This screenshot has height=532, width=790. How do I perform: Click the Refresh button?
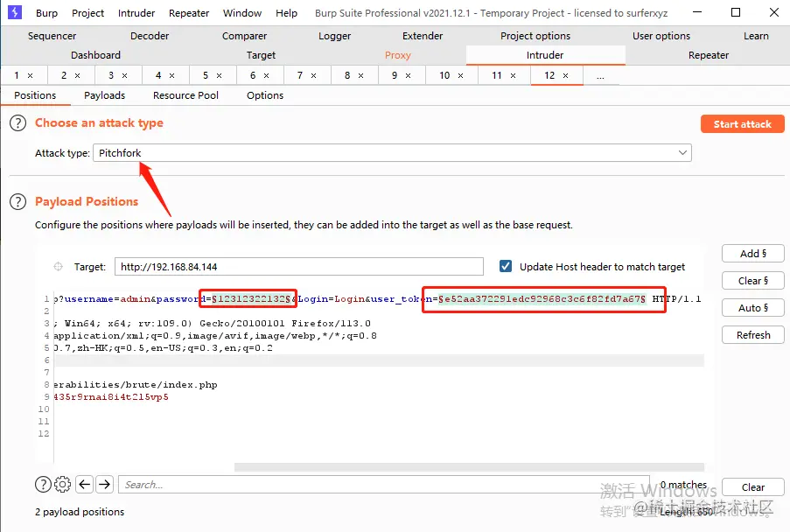point(752,335)
